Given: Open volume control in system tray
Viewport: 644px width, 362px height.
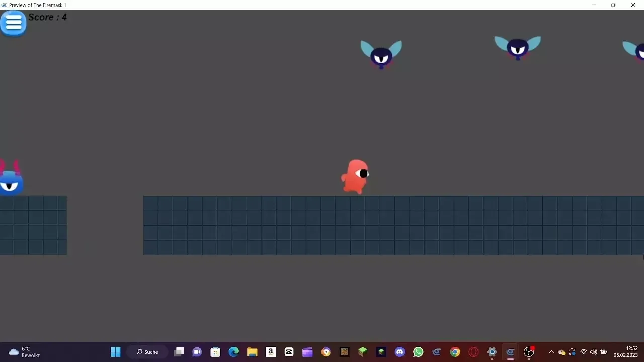Looking at the screenshot, I should pos(594,352).
